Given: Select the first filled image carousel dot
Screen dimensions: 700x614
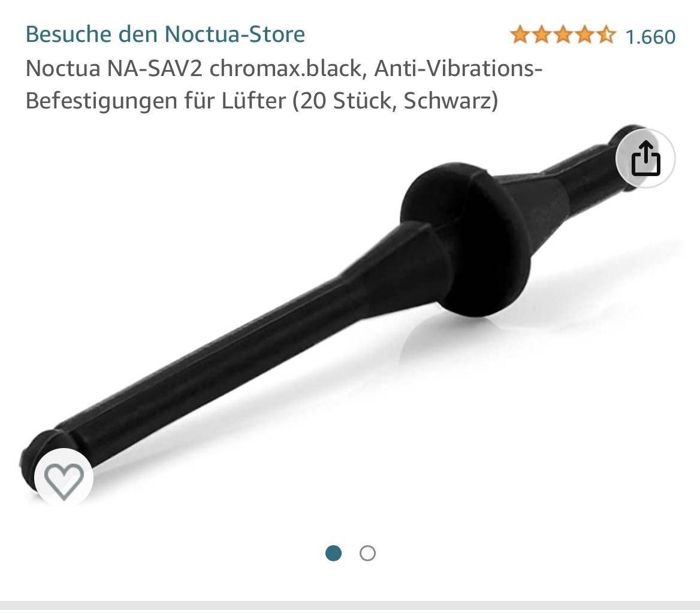Looking at the screenshot, I should tap(333, 553).
